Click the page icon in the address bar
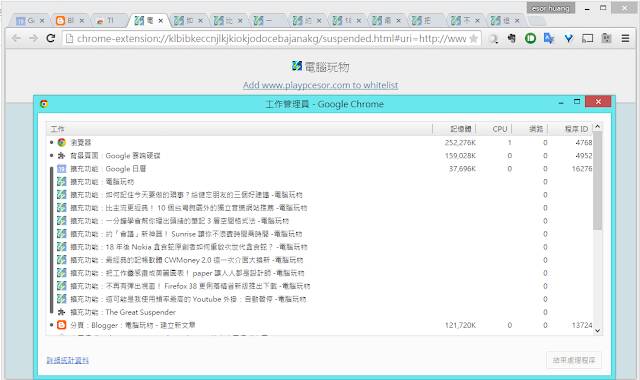Screen dimensions: 640x380 tap(69, 38)
